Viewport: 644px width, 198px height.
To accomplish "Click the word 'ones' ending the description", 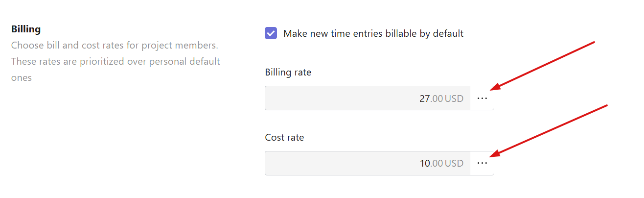I will click(22, 78).
